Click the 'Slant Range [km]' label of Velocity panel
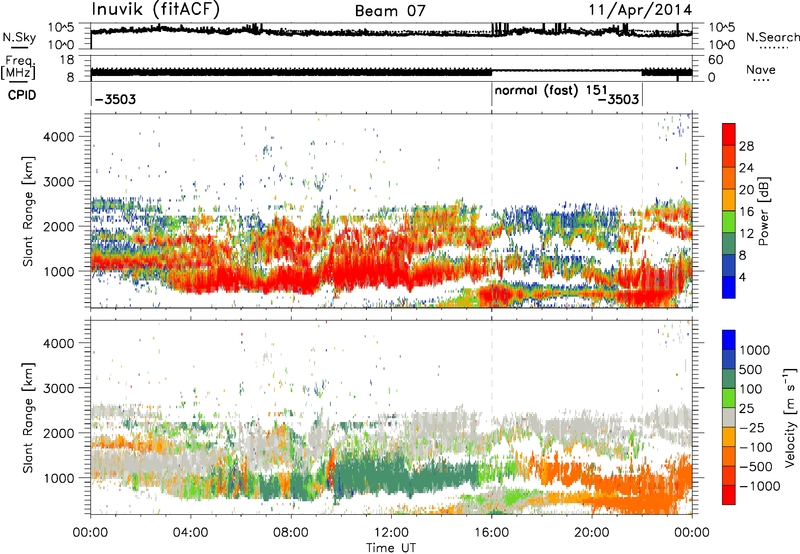The image size is (800, 554). tap(28, 418)
